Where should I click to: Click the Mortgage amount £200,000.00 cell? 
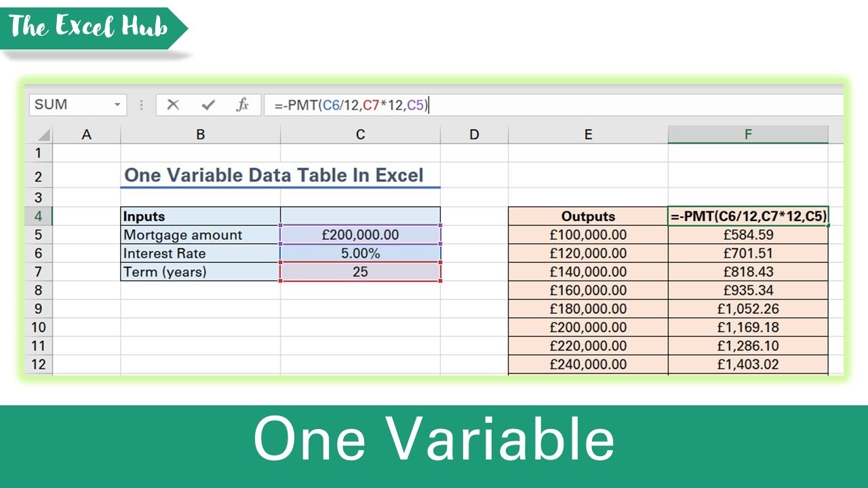[360, 235]
